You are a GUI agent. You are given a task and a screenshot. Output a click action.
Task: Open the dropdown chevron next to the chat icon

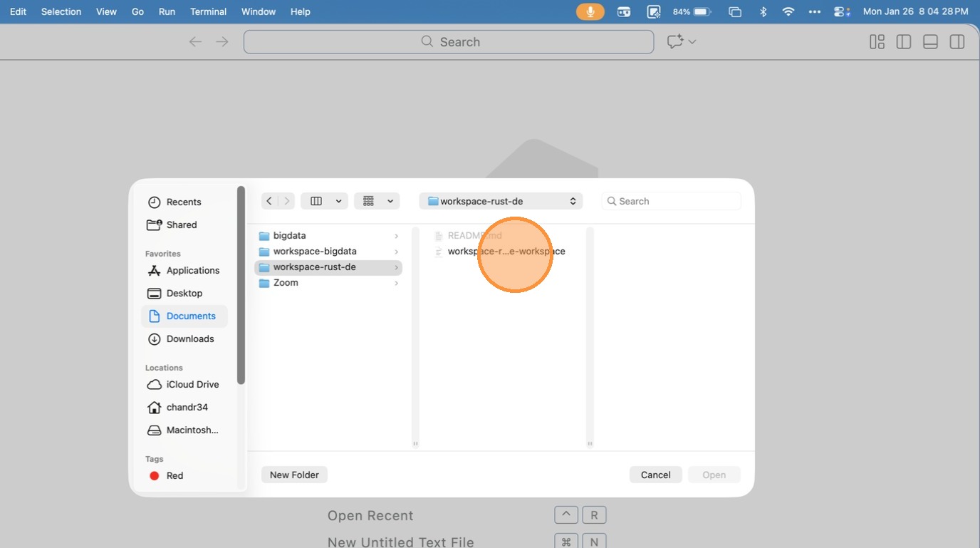(x=692, y=42)
